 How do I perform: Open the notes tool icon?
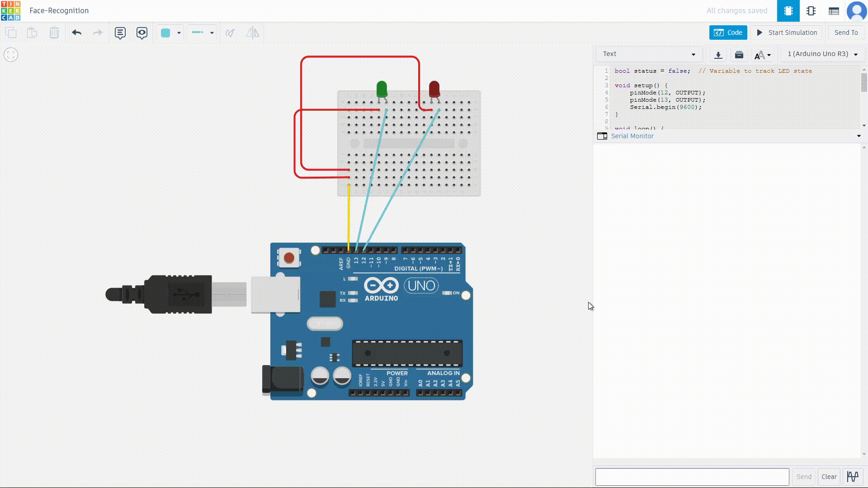[x=120, y=33]
